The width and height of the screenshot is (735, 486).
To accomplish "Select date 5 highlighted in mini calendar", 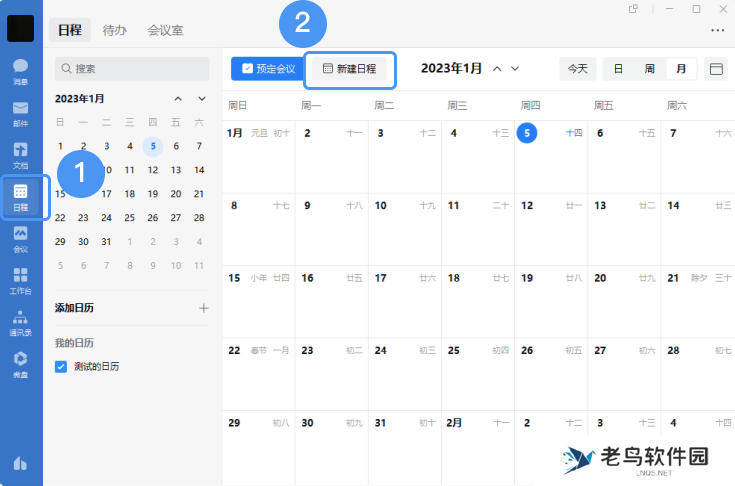I will coord(153,146).
